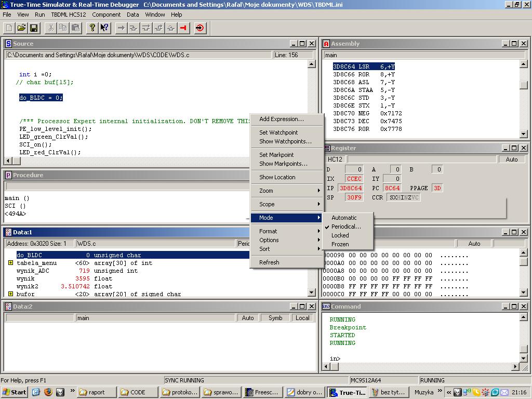Click taskbar overflow chevron beside Muzyka

440,391
